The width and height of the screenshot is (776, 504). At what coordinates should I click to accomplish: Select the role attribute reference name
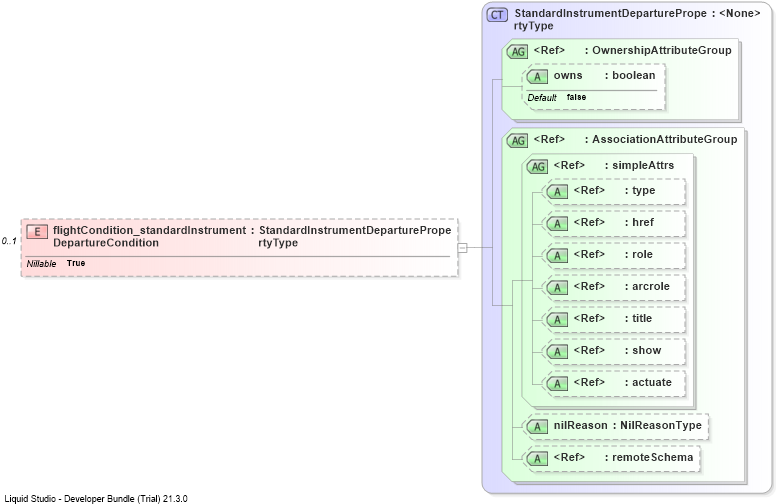[x=642, y=254]
